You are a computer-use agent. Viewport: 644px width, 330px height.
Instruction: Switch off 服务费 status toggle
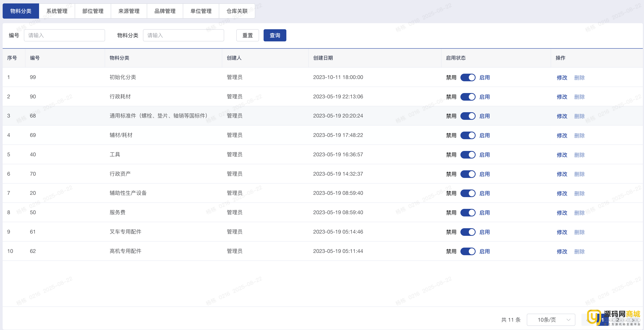click(468, 213)
